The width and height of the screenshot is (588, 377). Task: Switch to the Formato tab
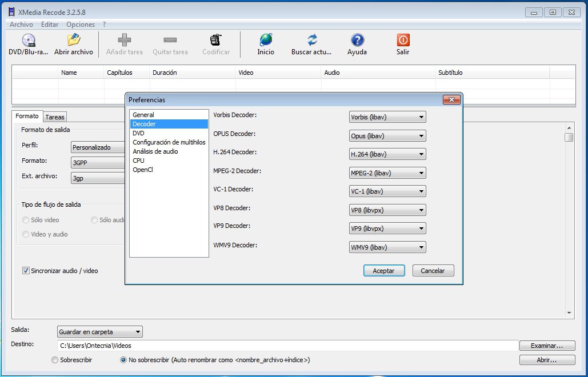(27, 116)
